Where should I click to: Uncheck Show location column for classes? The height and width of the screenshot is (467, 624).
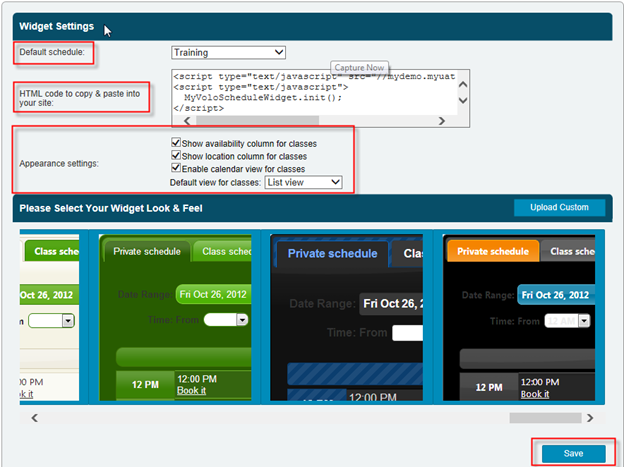pos(176,157)
